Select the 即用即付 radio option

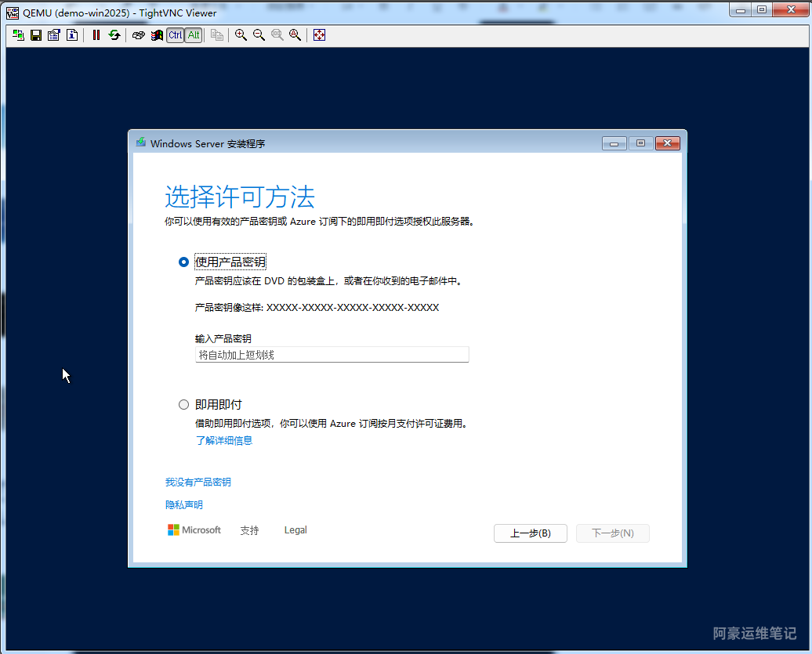point(184,405)
